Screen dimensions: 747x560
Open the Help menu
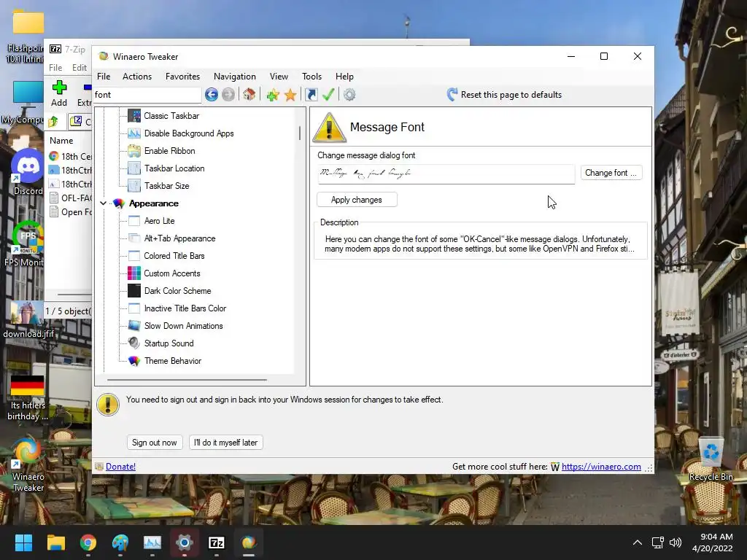point(344,76)
